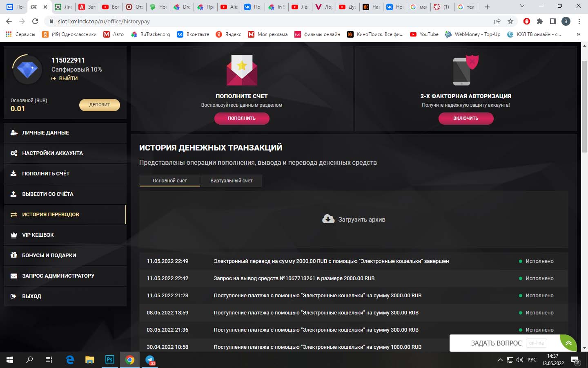The image size is (588, 368).
Task: Click the envelope with star top-up icon
Action: click(242, 70)
